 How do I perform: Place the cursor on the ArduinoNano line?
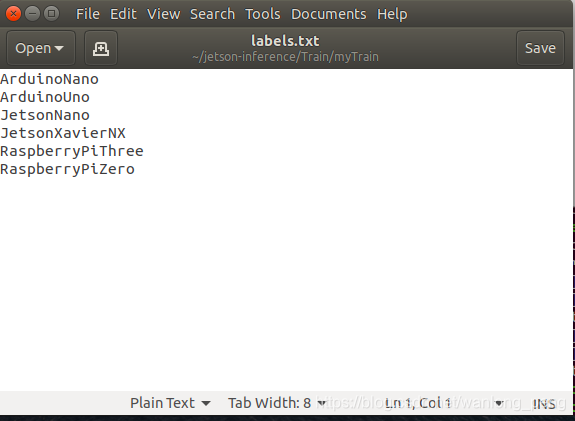pyautogui.click(x=50, y=79)
